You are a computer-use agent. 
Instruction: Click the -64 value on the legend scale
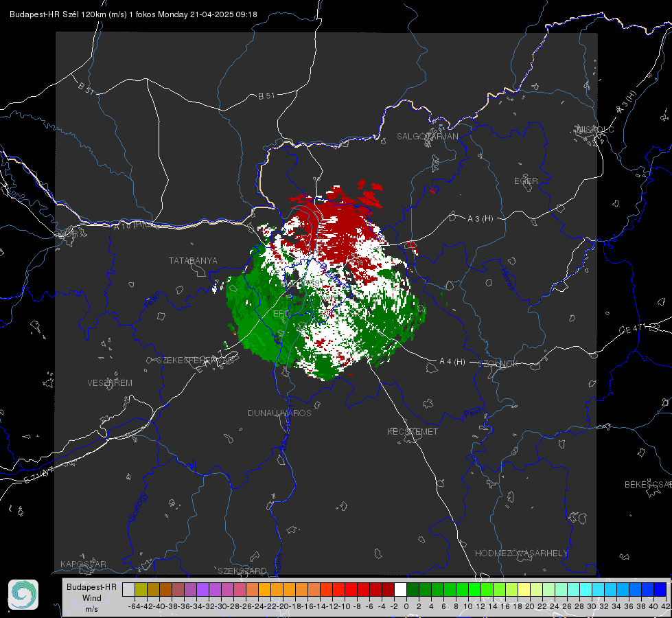[134, 606]
